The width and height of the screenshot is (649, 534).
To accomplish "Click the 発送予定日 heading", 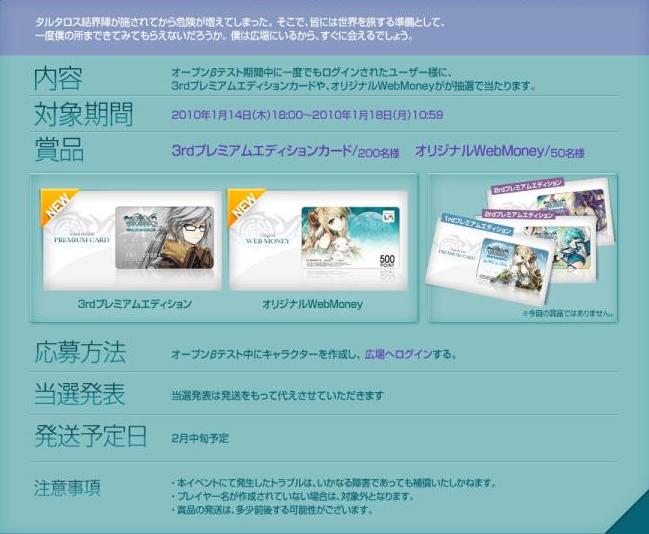I will (x=90, y=435).
